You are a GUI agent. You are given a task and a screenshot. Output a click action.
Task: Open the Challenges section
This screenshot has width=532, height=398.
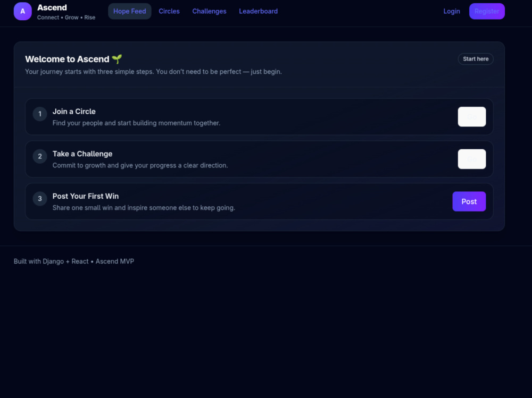click(x=209, y=11)
